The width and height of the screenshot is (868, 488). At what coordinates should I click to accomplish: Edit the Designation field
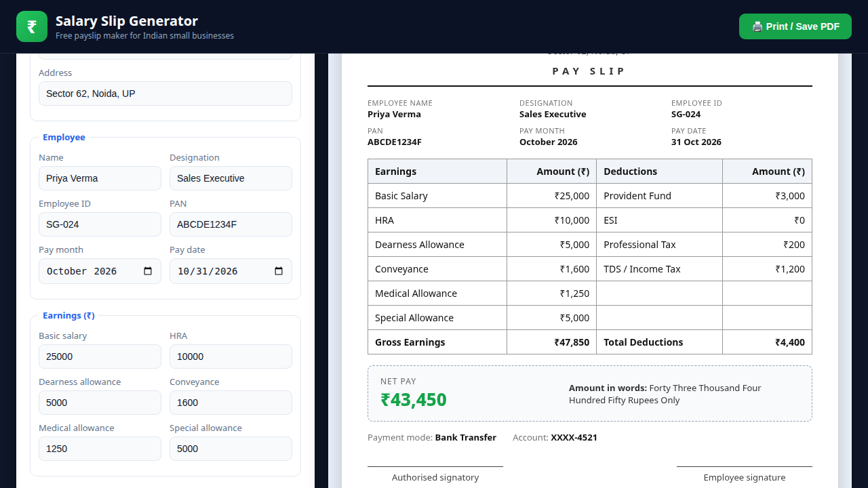(x=231, y=178)
